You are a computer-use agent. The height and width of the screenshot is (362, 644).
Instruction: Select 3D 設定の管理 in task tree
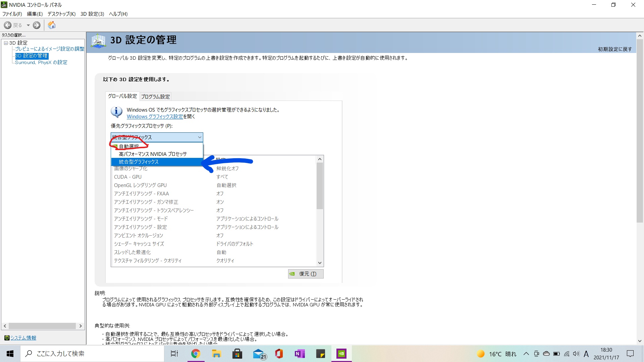[32, 56]
